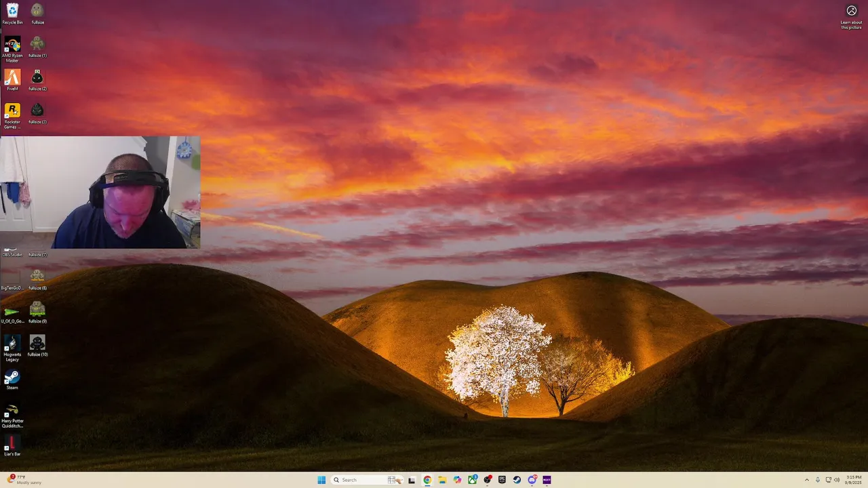Select the Liar's Bar desktop shortcut
Viewport: 868px width, 488px height.
[12, 445]
